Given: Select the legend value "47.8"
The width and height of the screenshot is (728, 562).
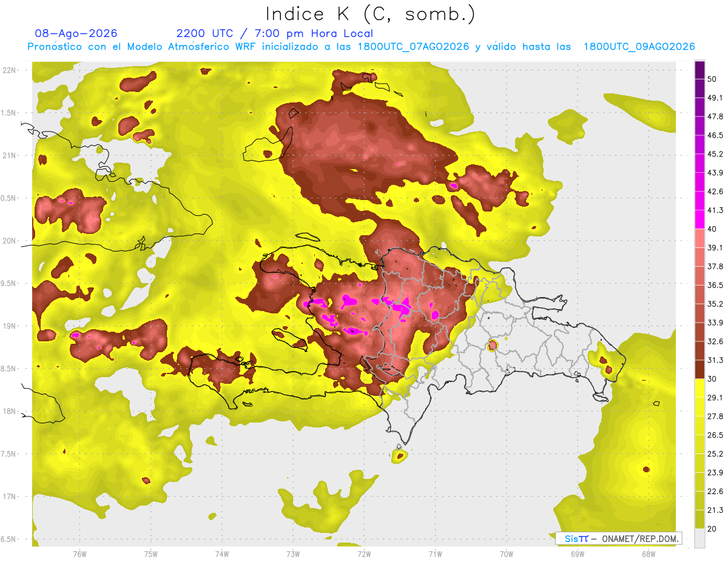Looking at the screenshot, I should tap(715, 116).
